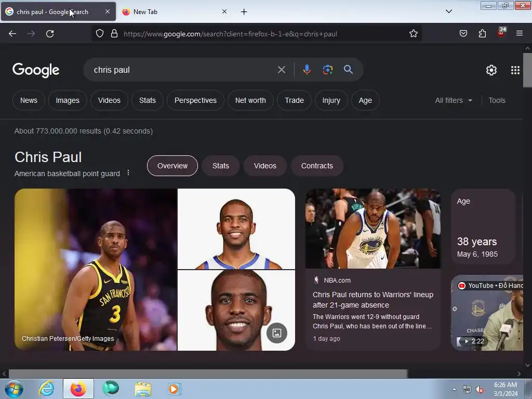This screenshot has height=399, width=532.
Task: Play the YouTube video marked 2:22
Action: click(487, 313)
